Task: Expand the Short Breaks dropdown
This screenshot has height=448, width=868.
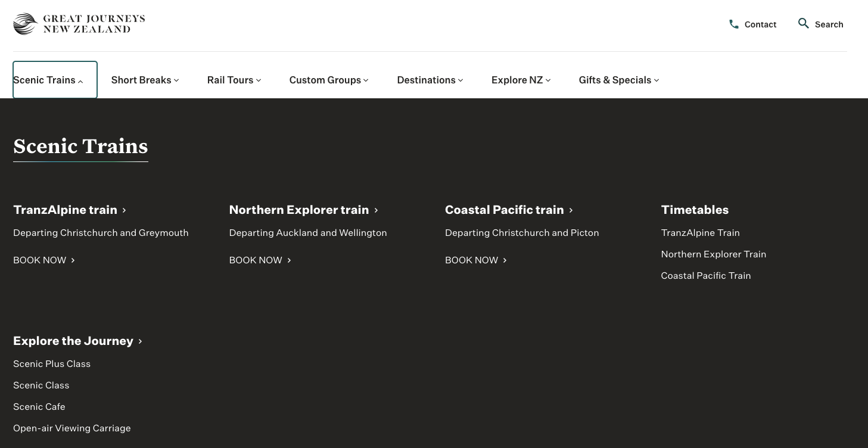Action: [x=145, y=80]
